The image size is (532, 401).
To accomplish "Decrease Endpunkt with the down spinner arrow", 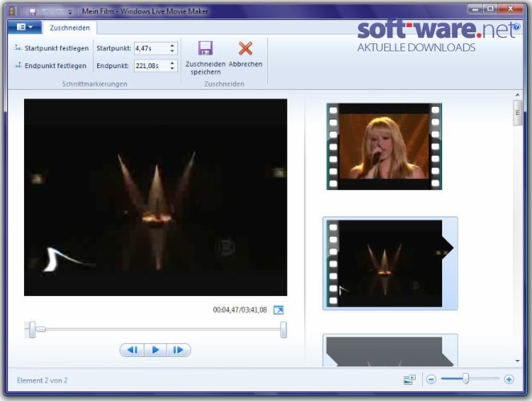I will coord(173,68).
